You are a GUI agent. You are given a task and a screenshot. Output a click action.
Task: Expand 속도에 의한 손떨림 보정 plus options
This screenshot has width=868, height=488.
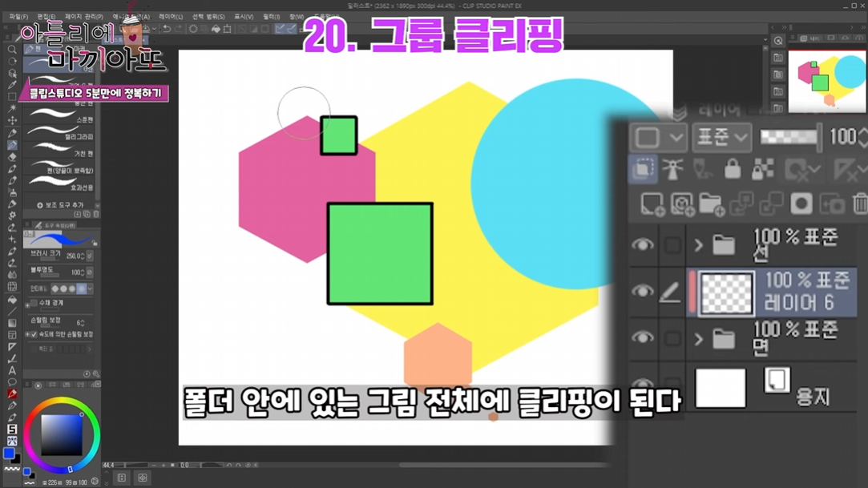tap(27, 335)
